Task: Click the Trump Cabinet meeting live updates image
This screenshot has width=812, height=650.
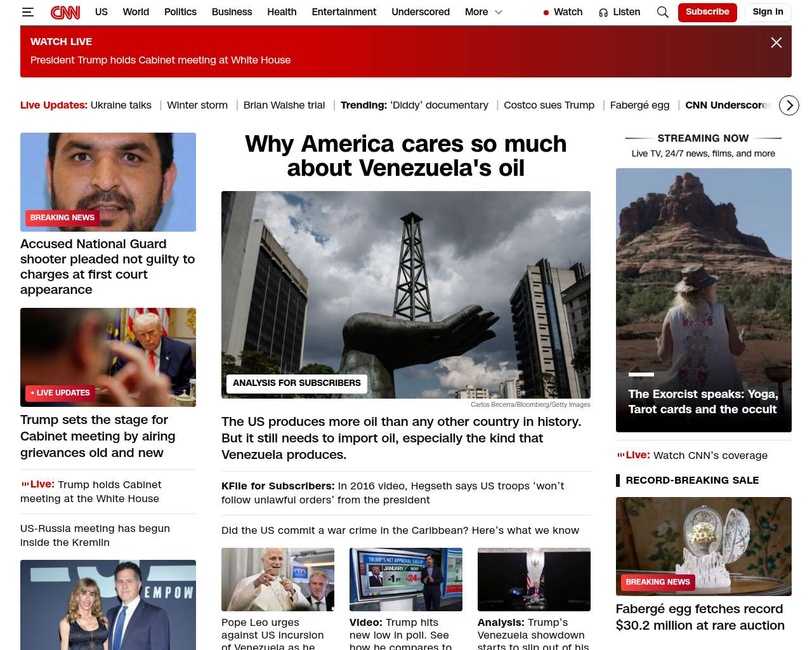Action: click(108, 357)
